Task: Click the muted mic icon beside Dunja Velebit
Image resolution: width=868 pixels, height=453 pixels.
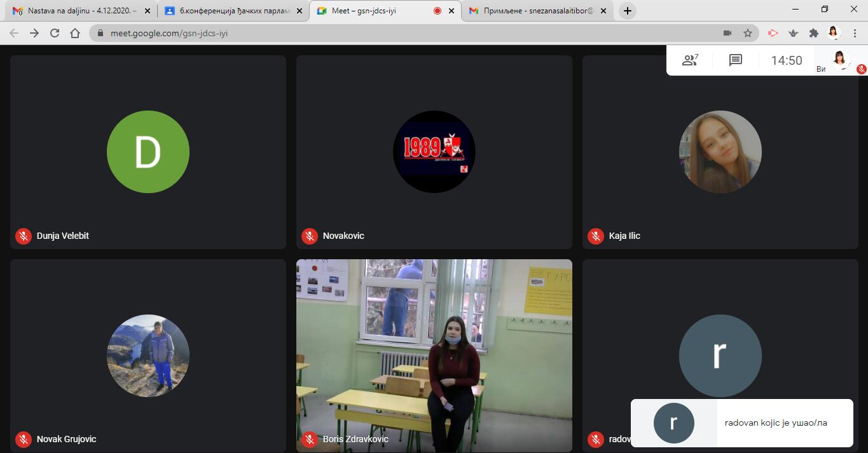Action: point(24,236)
